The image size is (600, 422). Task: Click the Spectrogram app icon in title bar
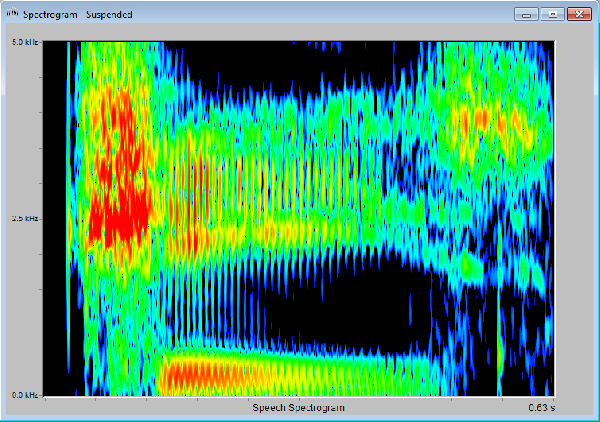coord(12,15)
